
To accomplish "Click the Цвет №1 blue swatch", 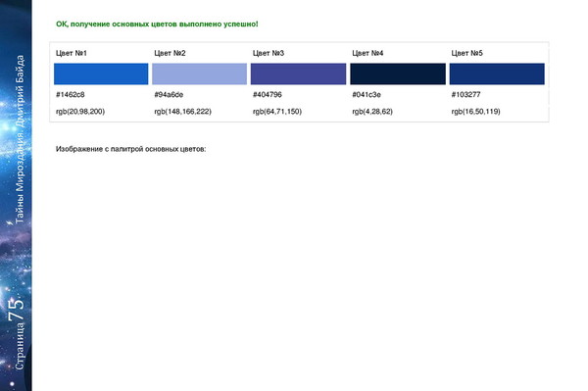I will point(101,73).
